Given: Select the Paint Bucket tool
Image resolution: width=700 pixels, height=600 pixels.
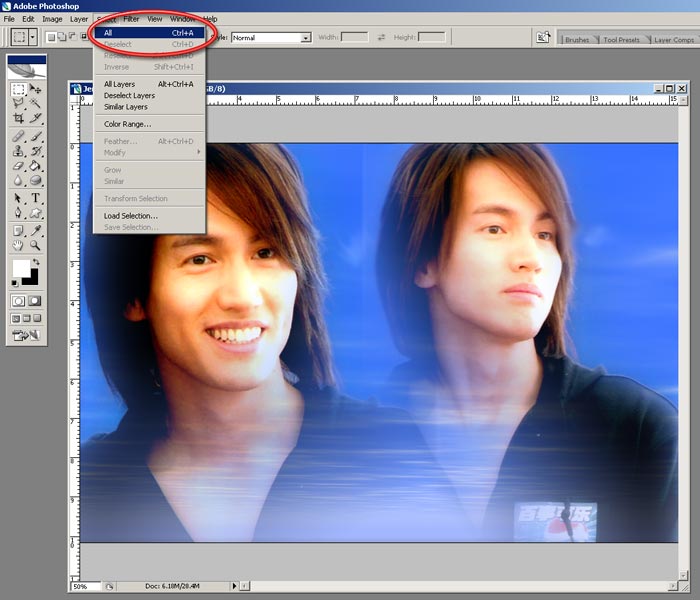Looking at the screenshot, I should coord(35,166).
